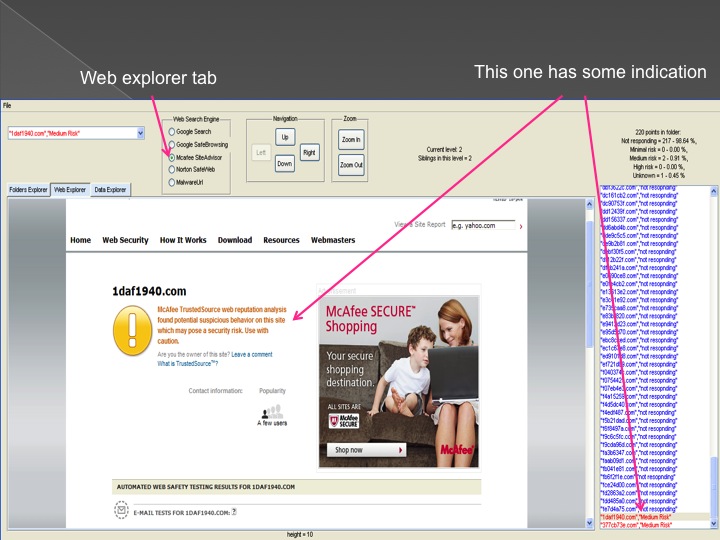
Task: Click Medium risk statistics line
Action: [x=658, y=158]
